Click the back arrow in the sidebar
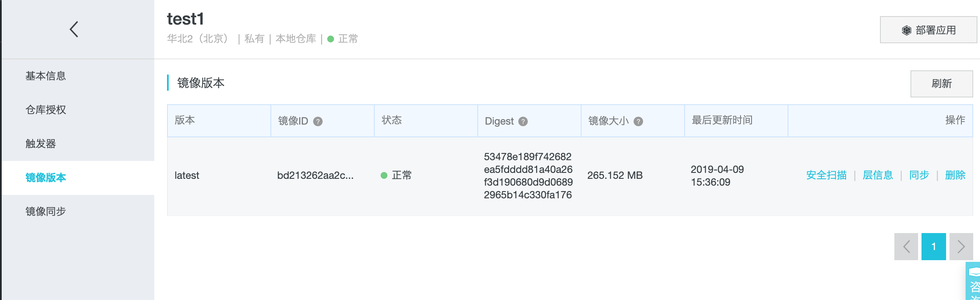 (74, 29)
